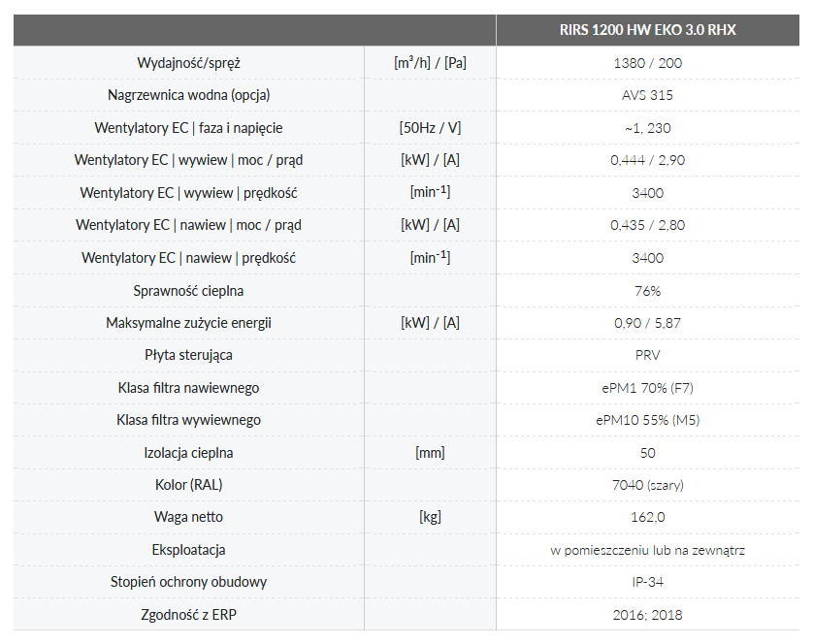This screenshot has width=813, height=644.
Task: Click the ePM1 70% (F7) filter value
Action: (647, 388)
